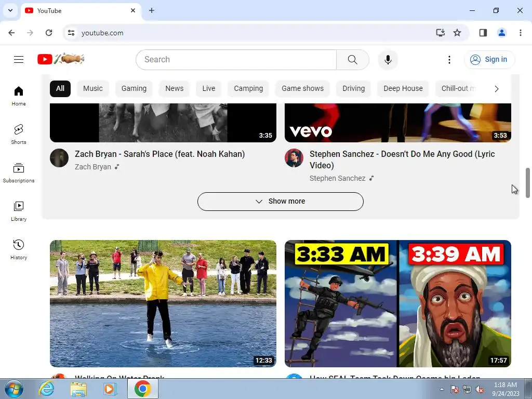Viewport: 532px width, 399px height.
Task: Click Zach Bryan channel avatar
Action: (x=59, y=158)
